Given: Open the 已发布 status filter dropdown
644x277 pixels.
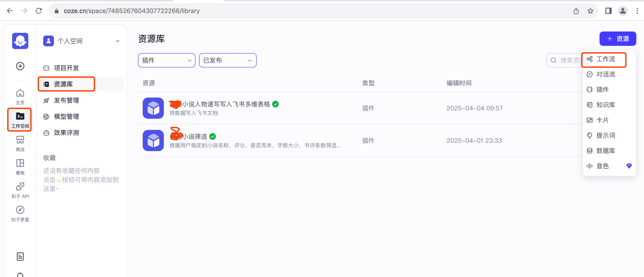Looking at the screenshot, I should coord(227,60).
